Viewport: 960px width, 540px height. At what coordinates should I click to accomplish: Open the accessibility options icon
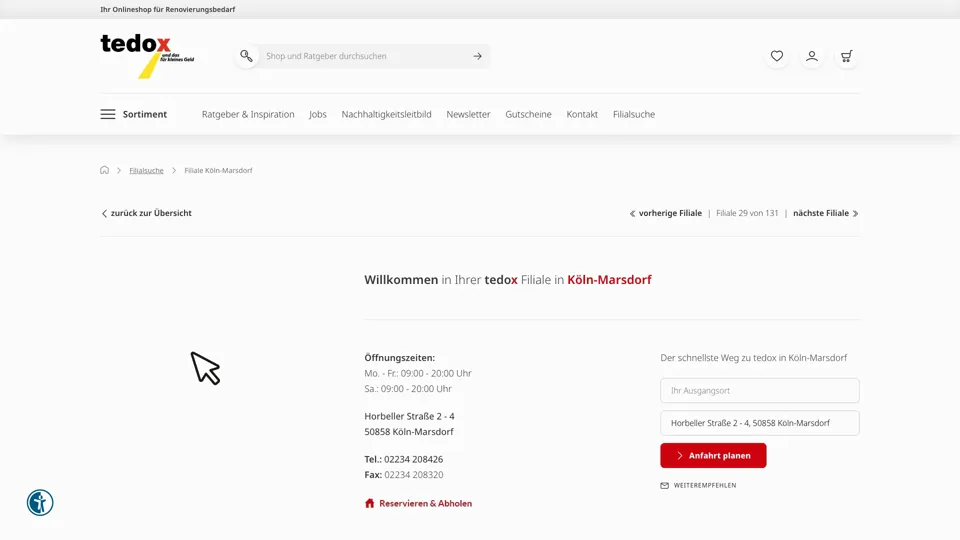[x=40, y=503]
